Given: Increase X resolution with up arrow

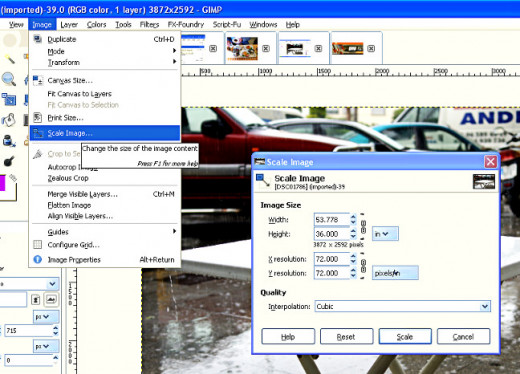Looking at the screenshot, I should click(x=353, y=256).
